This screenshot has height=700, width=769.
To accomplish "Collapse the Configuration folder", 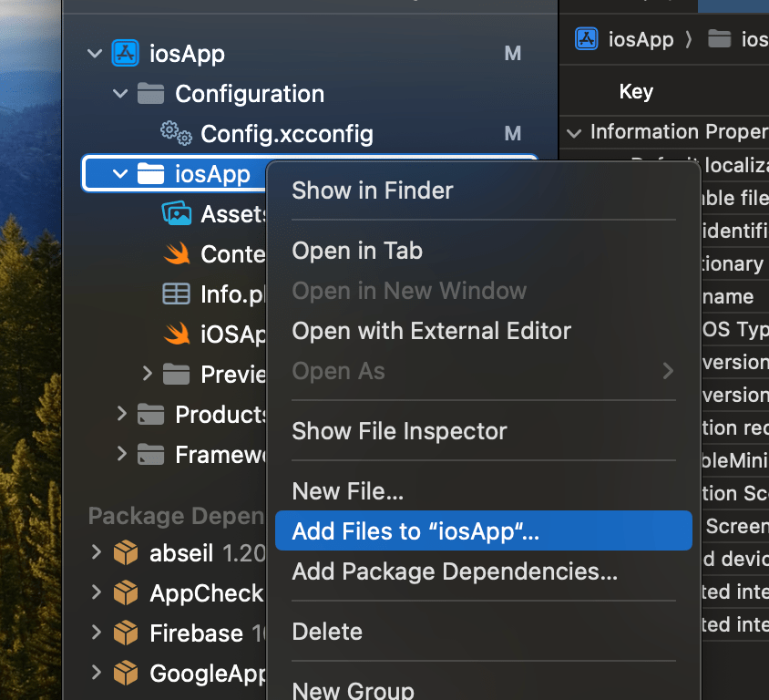I will 120,94.
